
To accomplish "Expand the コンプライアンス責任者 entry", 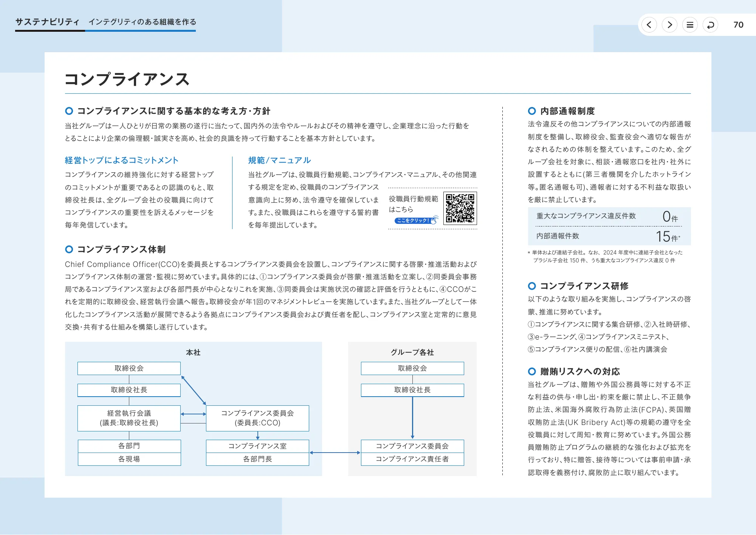I will pyautogui.click(x=412, y=459).
